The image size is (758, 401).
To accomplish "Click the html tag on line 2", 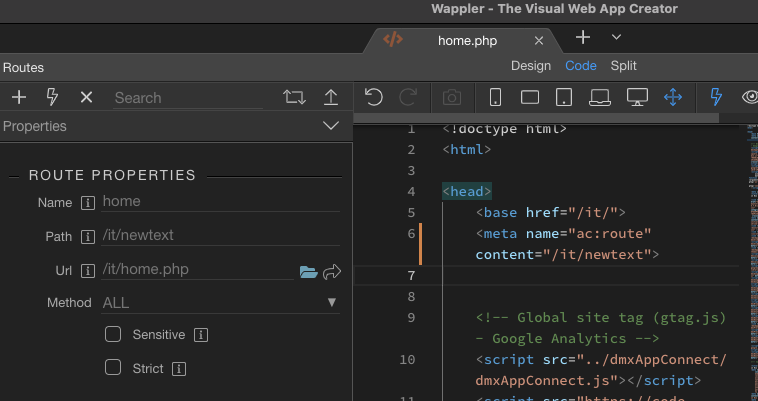I will tap(466, 150).
